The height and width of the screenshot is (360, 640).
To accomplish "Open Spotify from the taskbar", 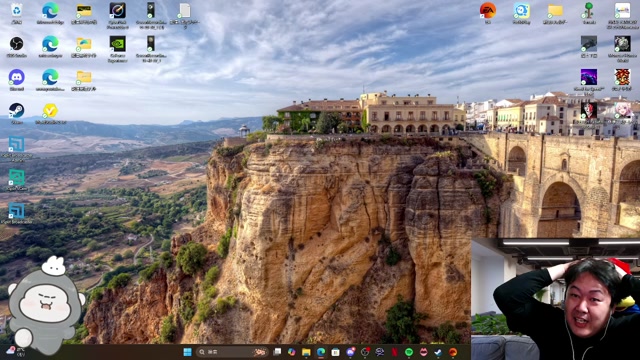I will [409, 352].
